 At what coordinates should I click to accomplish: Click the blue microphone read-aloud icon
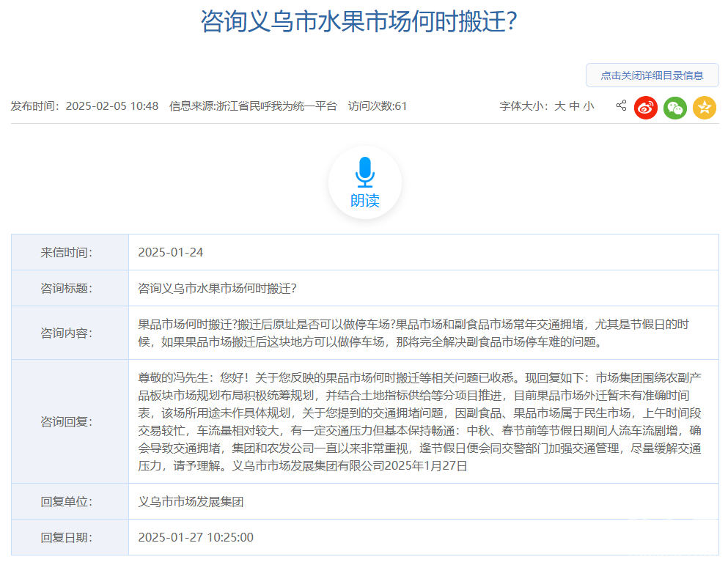[x=364, y=171]
